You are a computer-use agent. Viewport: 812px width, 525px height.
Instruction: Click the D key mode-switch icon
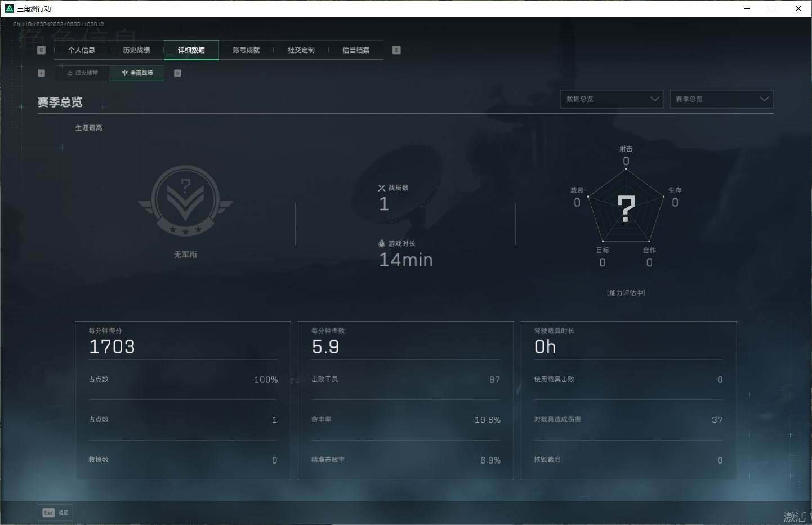177,73
